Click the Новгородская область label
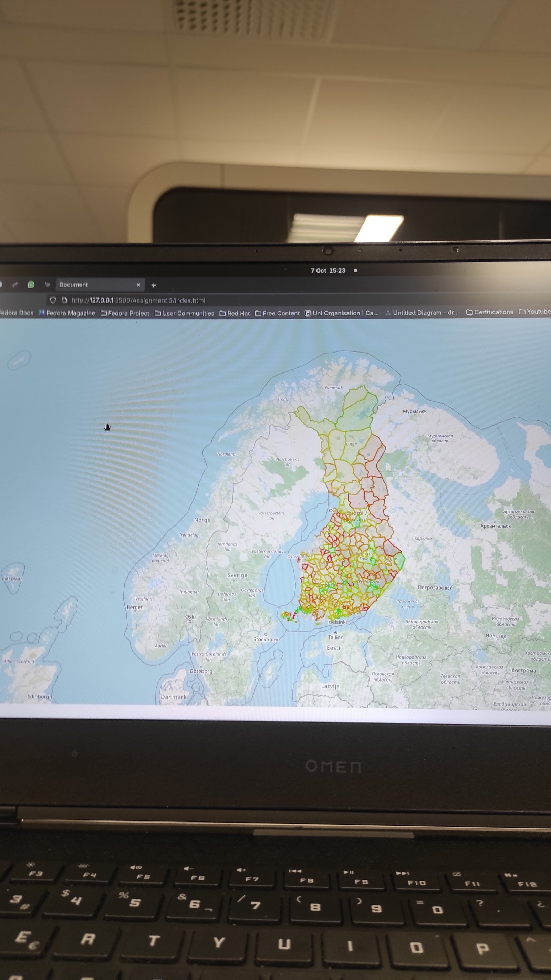551x980 pixels. (x=411, y=660)
